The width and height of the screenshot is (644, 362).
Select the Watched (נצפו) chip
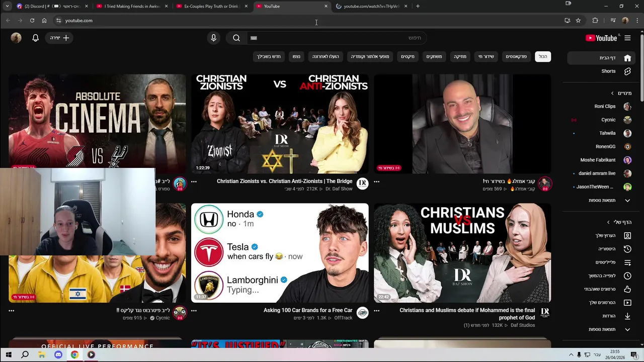297,56
